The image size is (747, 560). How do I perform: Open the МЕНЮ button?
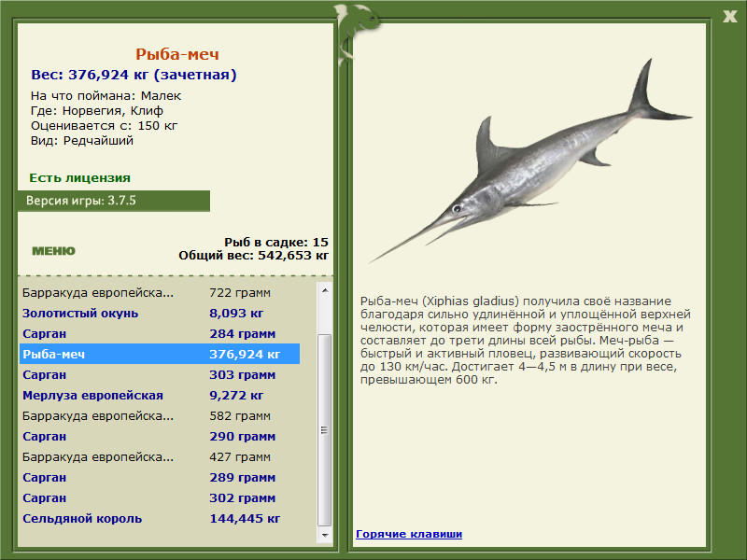[53, 251]
